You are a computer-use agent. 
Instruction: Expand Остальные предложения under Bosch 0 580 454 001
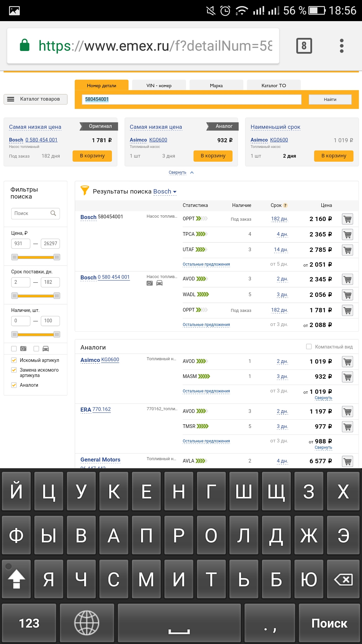(206, 325)
